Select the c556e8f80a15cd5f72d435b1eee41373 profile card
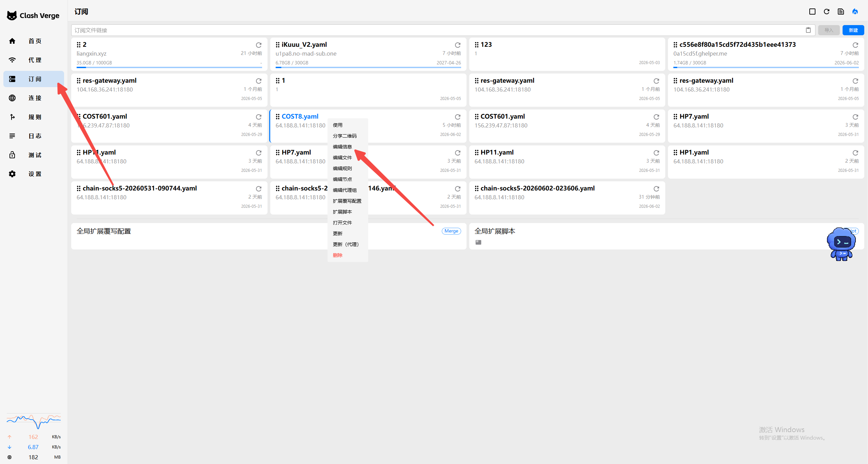Screen dimensions: 868x464 (766, 54)
